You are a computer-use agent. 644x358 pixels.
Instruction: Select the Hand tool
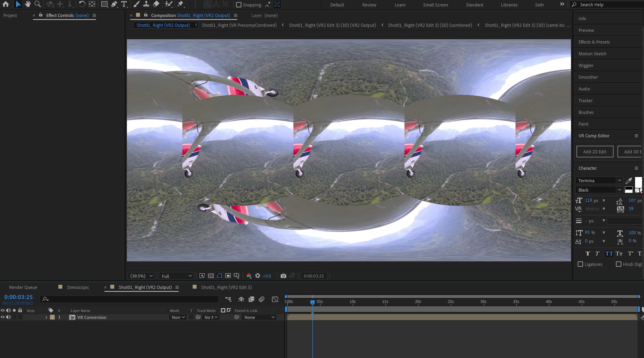(28, 4)
